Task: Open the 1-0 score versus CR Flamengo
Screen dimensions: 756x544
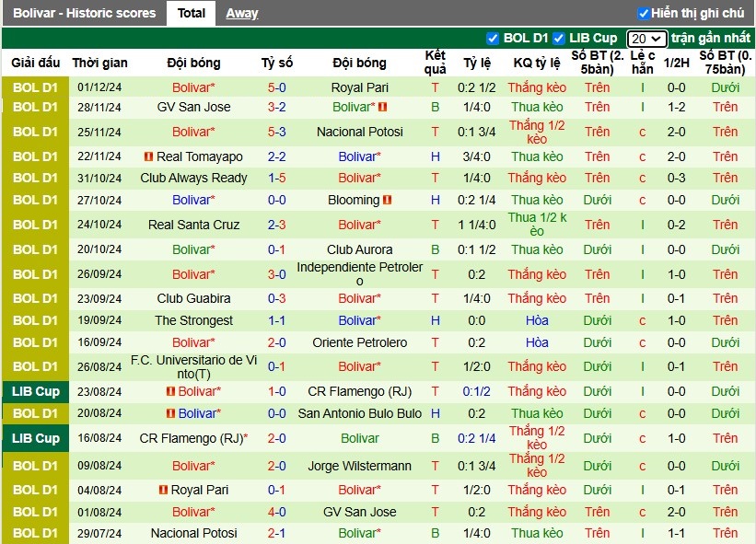Action: [x=277, y=392]
